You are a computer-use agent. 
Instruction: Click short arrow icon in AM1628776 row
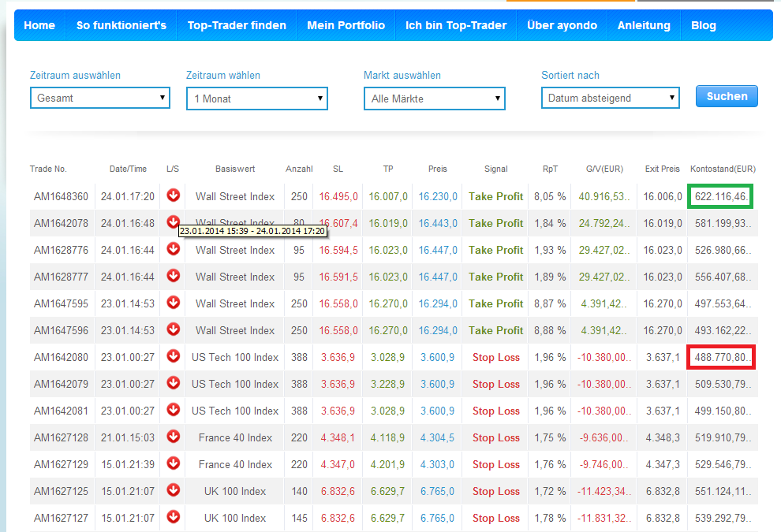(x=174, y=249)
